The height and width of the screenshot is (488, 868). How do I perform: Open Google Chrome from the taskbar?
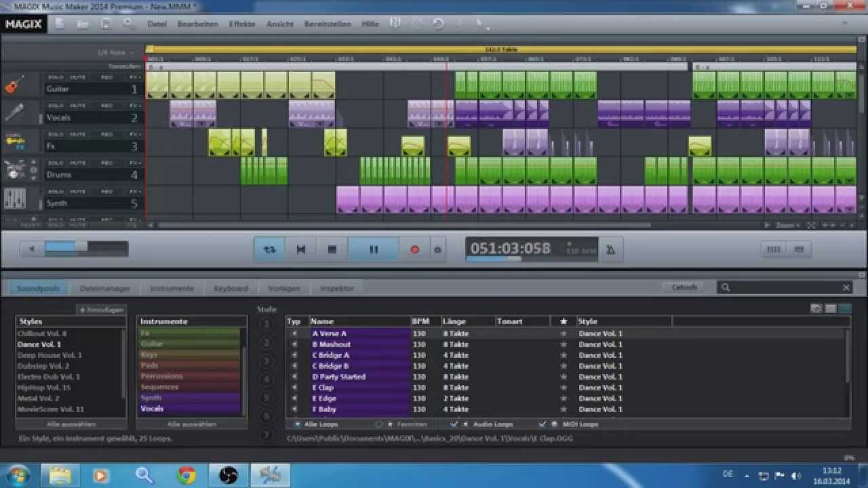(x=186, y=475)
